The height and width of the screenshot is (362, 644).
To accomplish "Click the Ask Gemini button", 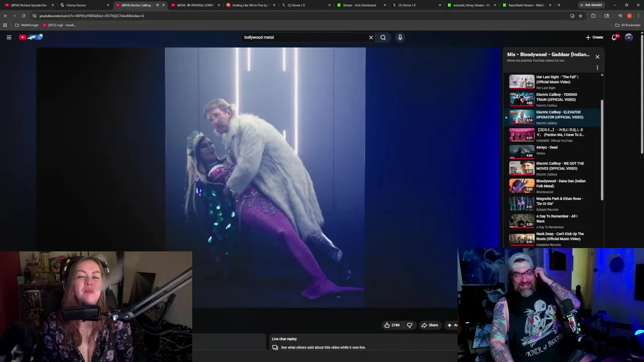I will pyautogui.click(x=591, y=5).
